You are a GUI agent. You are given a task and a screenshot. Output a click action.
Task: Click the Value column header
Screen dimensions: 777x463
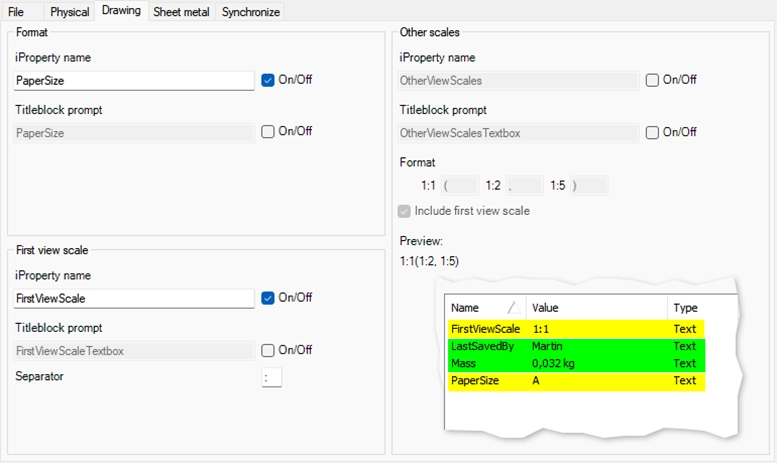point(596,308)
